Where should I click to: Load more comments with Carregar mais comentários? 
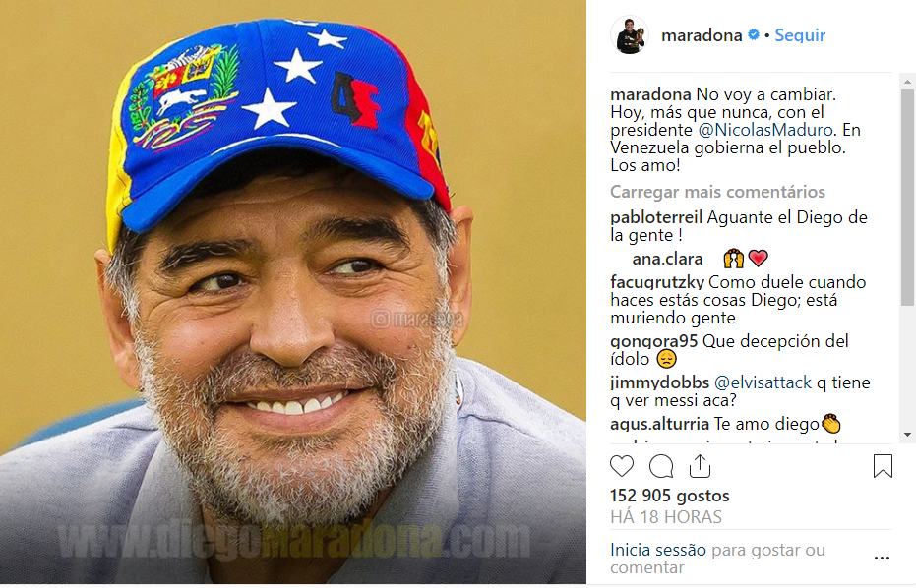(717, 192)
